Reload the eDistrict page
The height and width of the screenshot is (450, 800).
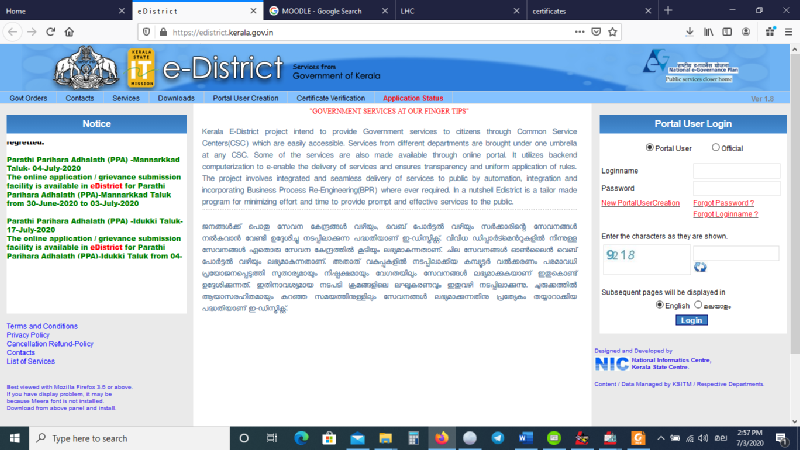tap(51, 32)
